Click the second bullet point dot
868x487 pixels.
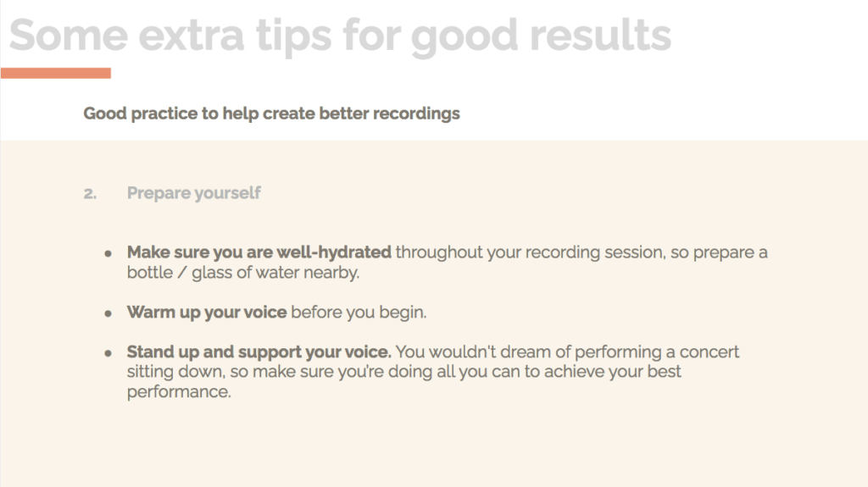108,313
